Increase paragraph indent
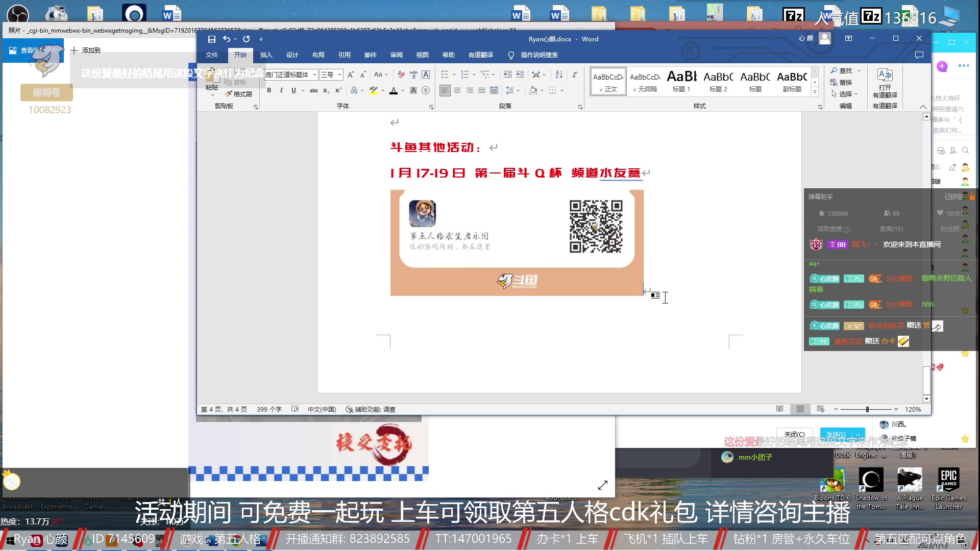This screenshot has width=980, height=551. 520,74
